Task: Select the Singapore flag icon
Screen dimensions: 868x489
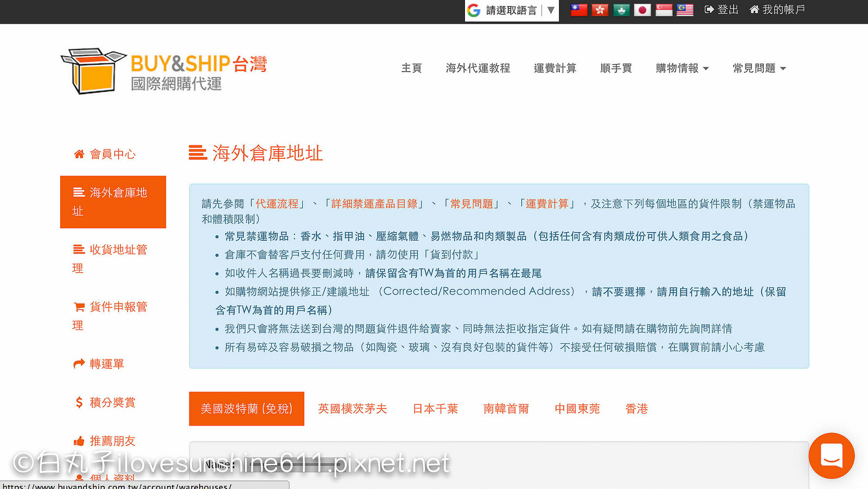Action: [x=663, y=10]
